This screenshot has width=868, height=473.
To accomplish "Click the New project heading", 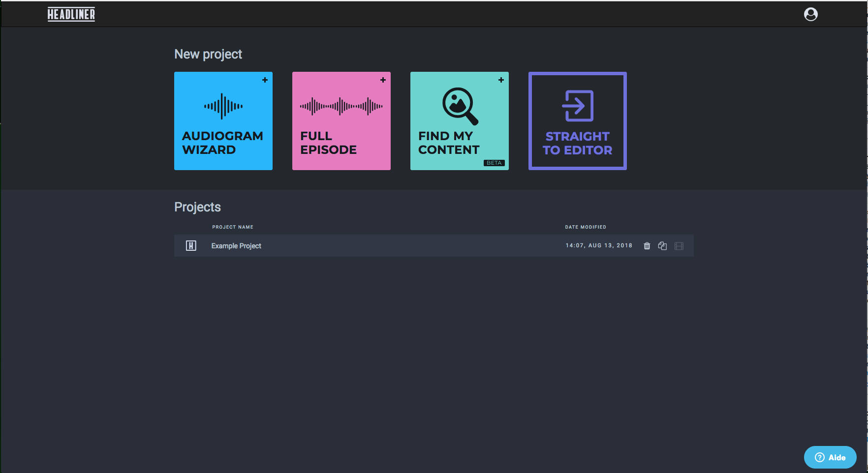I will point(208,54).
